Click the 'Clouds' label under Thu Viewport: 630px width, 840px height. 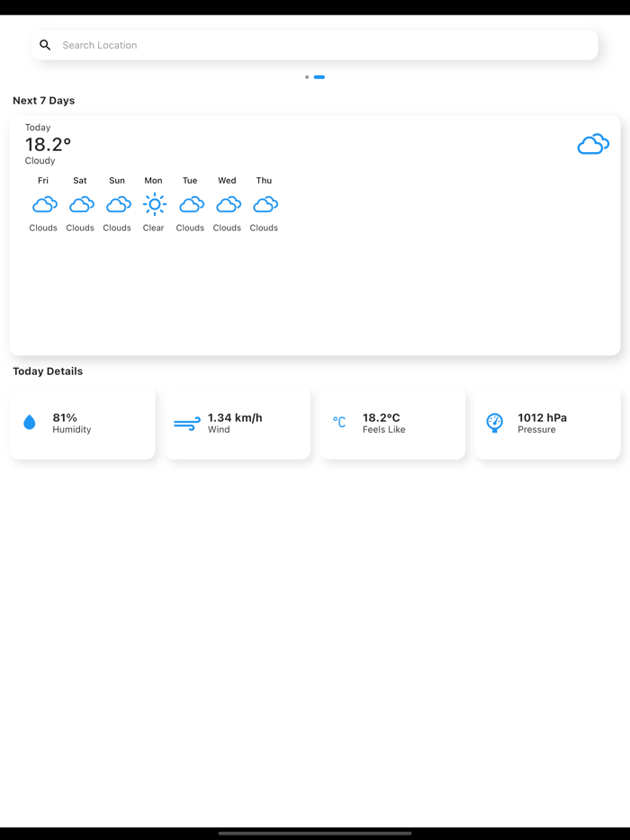264,228
